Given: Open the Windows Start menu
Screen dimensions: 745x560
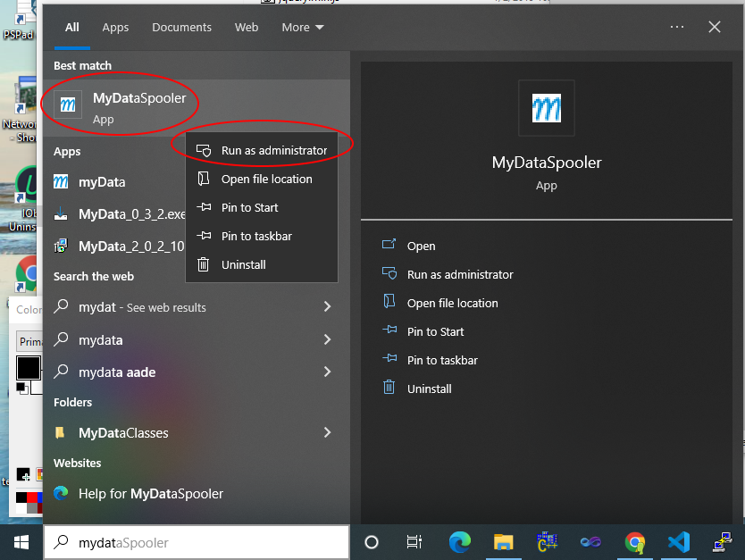Looking at the screenshot, I should [21, 542].
